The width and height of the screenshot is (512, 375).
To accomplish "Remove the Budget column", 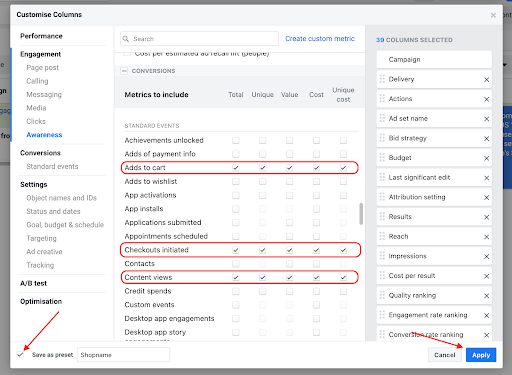I will click(486, 158).
